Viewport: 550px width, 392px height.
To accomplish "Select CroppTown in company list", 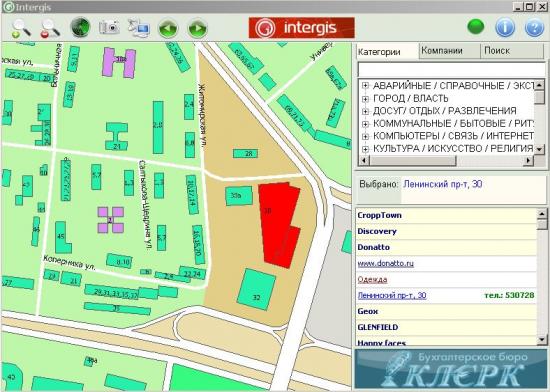I will pyautogui.click(x=379, y=215).
